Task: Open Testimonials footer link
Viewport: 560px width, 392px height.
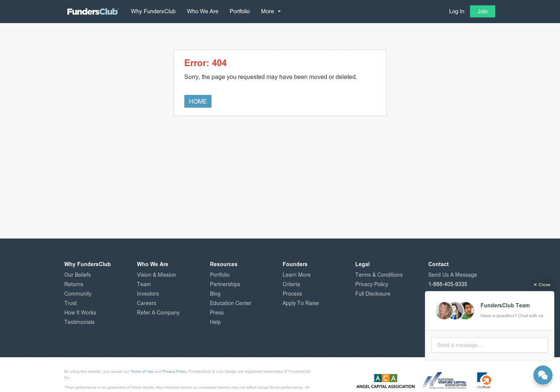Action: pyautogui.click(x=79, y=322)
